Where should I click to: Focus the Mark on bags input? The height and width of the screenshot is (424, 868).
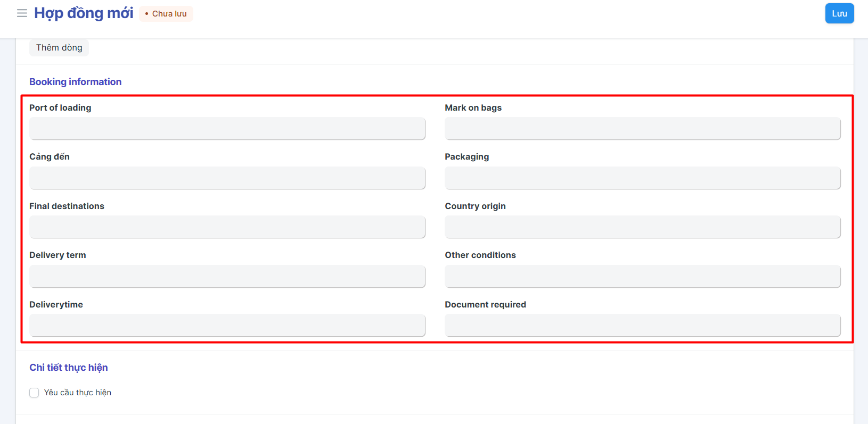tap(642, 129)
